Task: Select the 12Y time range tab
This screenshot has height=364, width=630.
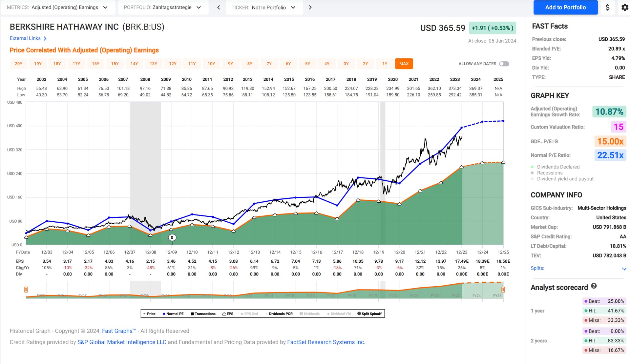Action: coord(173,64)
